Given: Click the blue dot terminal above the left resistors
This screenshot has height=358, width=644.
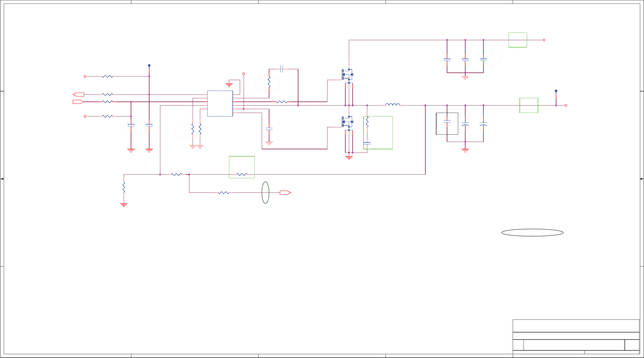Looking at the screenshot, I should tap(149, 65).
